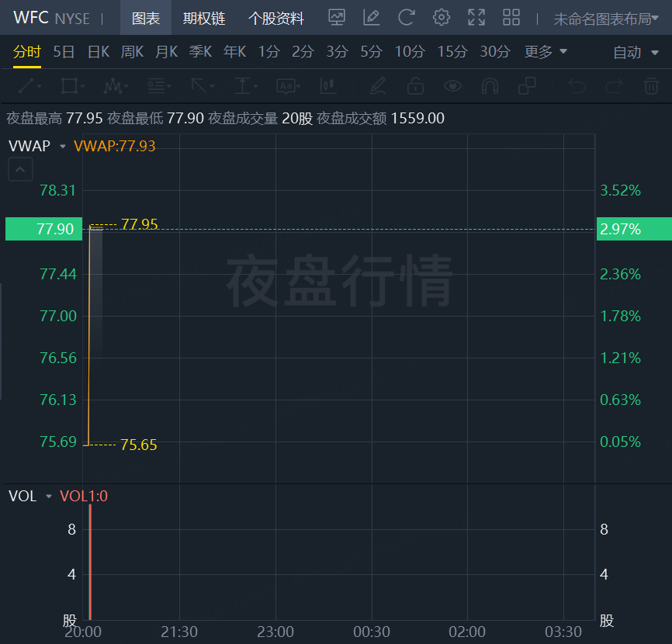Click the volume bar at 20:00
The height and width of the screenshot is (644, 672).
coord(90,563)
